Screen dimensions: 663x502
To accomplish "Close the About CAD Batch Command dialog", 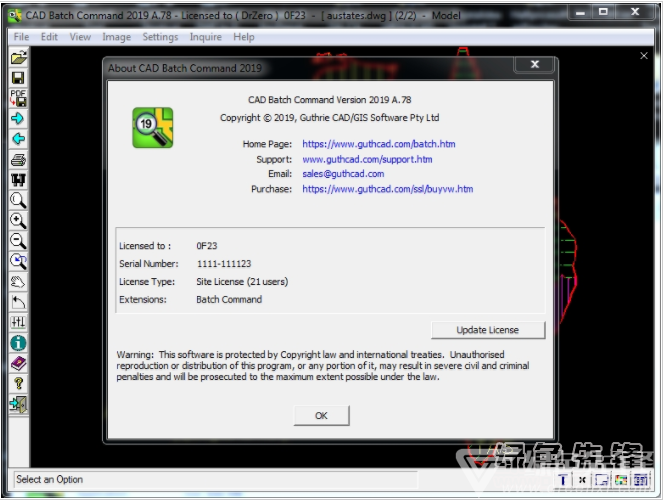I will coord(535,64).
